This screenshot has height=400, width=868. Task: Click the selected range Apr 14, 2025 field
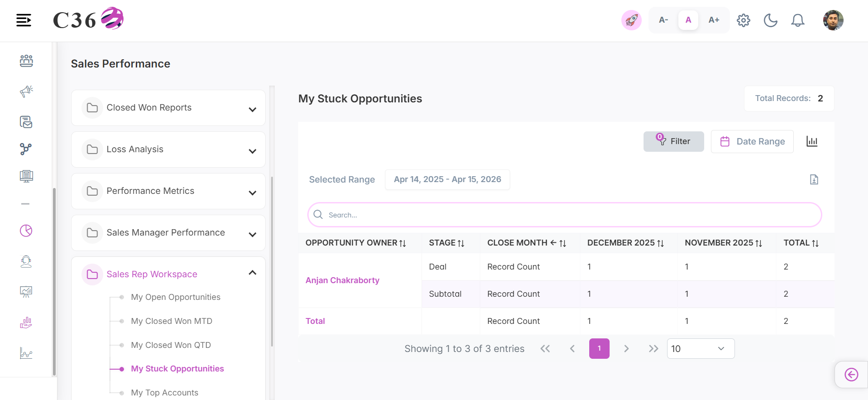coord(447,179)
